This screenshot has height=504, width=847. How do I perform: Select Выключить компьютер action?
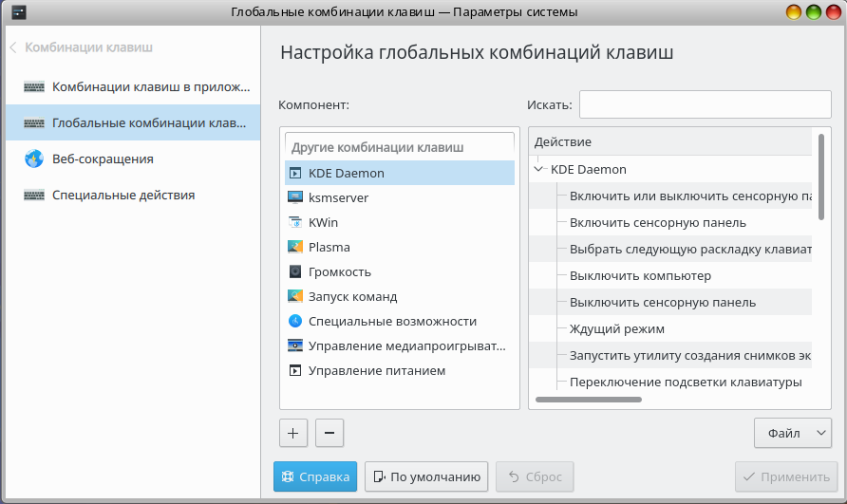click(x=670, y=275)
